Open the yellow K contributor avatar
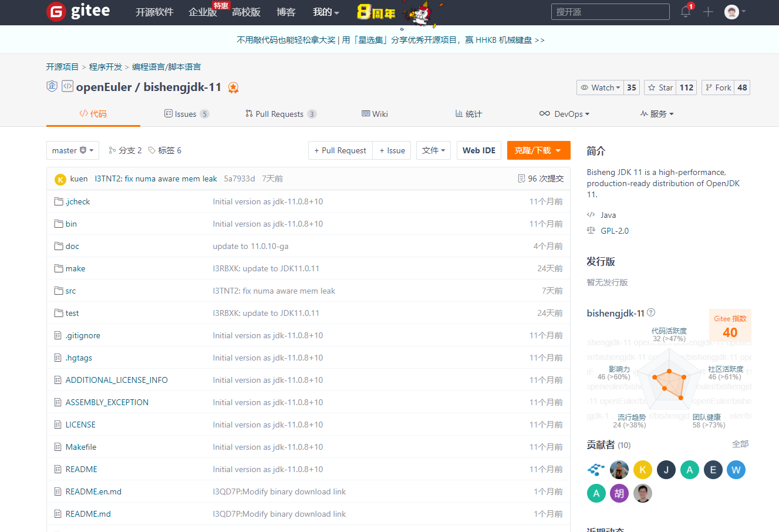 click(x=643, y=470)
